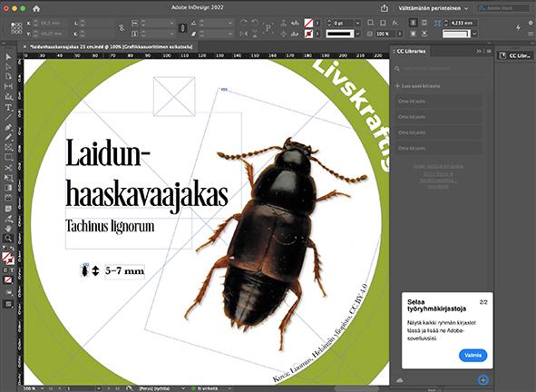Click the quick apply lightning icon

pyautogui.click(x=518, y=27)
